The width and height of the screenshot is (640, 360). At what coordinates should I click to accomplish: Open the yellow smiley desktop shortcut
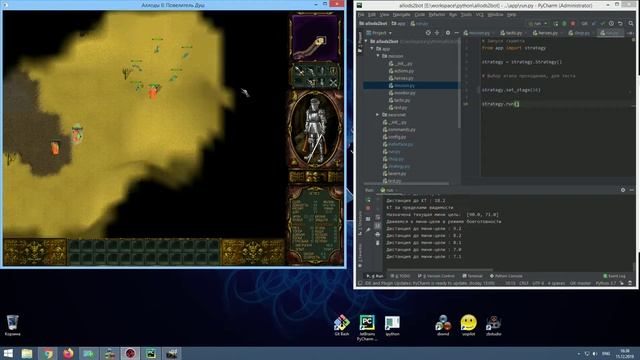pos(468,325)
